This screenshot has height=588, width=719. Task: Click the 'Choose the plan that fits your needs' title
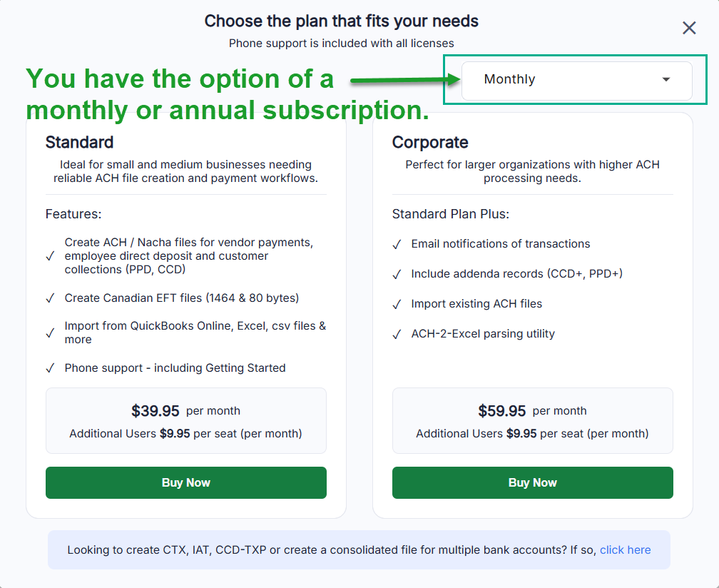341,21
